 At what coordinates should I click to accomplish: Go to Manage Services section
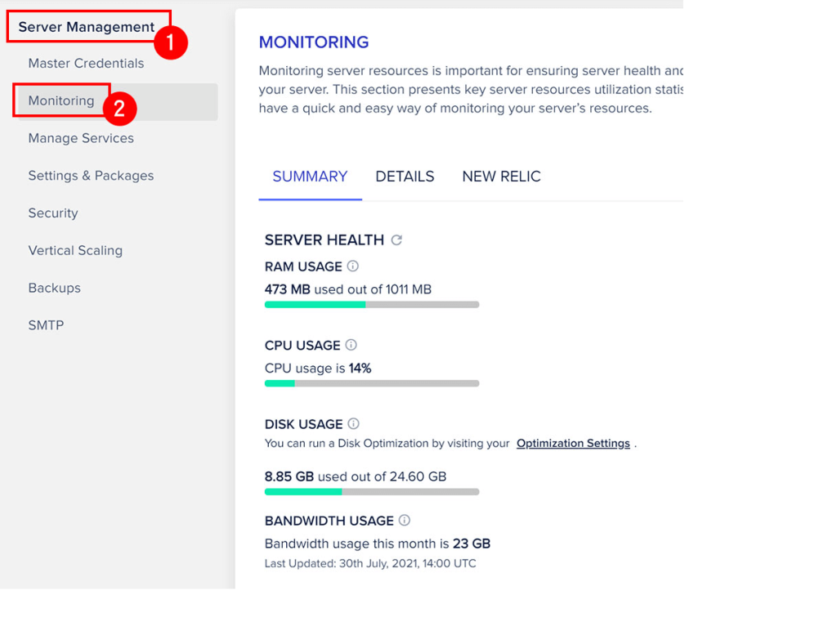coord(81,138)
